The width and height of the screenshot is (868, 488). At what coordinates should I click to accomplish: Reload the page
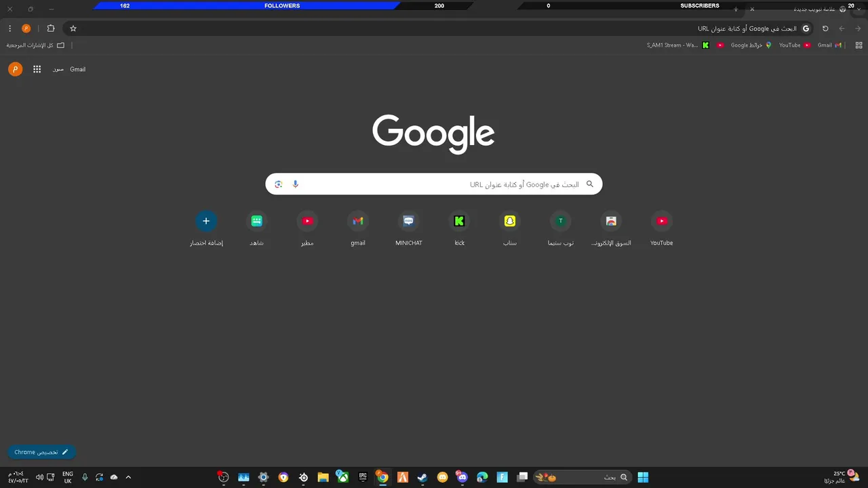[x=825, y=28]
